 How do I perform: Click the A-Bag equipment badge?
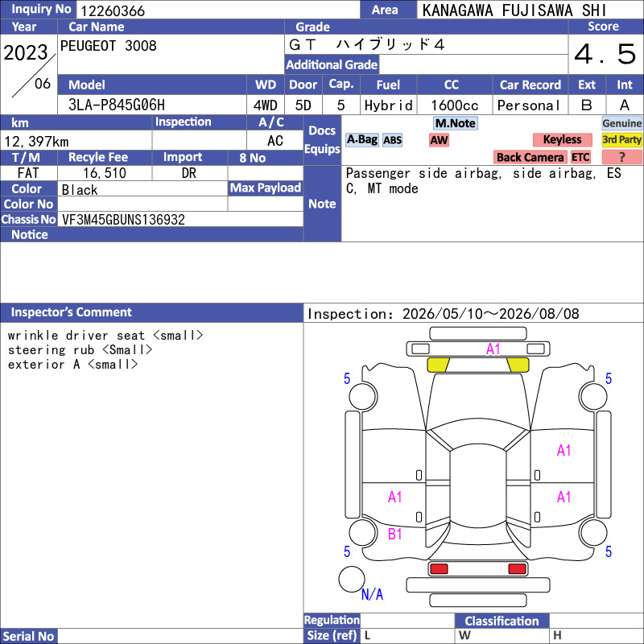click(x=361, y=140)
